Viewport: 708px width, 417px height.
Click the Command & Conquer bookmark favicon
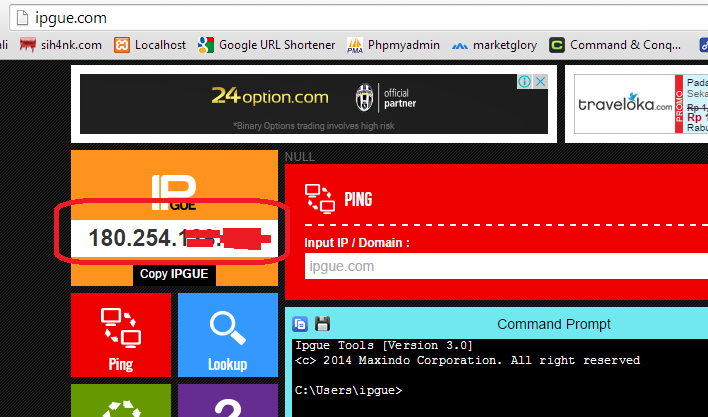click(557, 45)
